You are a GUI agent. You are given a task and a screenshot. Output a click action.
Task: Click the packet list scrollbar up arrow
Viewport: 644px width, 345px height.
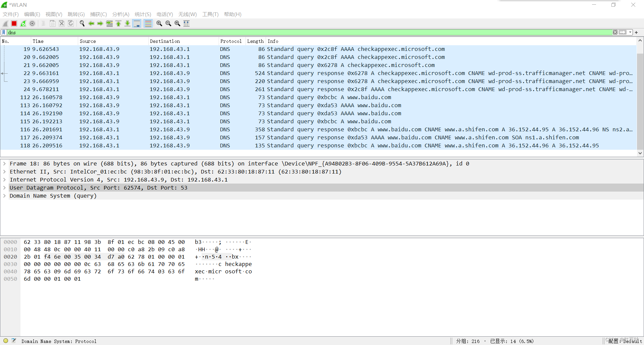tap(640, 41)
